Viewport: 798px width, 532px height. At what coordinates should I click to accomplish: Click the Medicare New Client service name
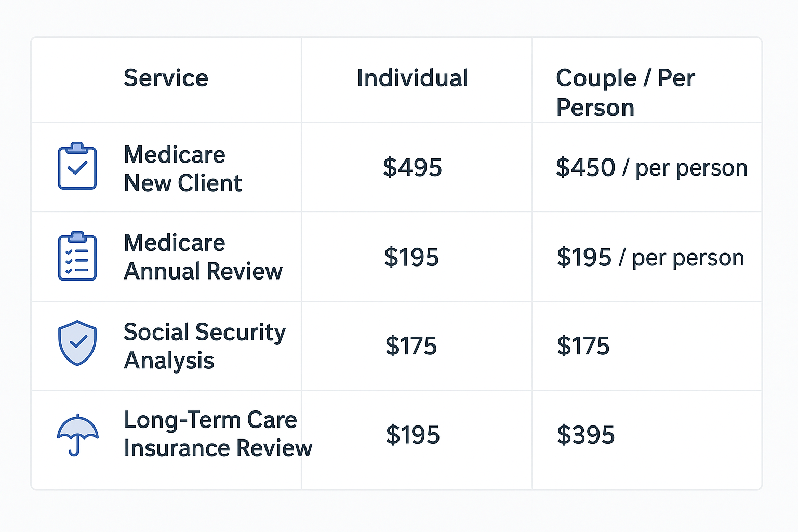coord(183,169)
